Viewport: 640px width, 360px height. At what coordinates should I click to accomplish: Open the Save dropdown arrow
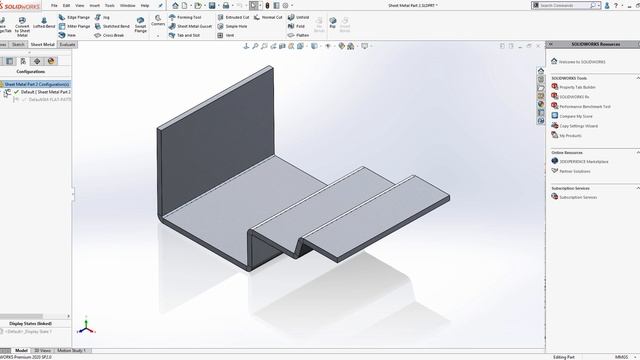(x=218, y=6)
